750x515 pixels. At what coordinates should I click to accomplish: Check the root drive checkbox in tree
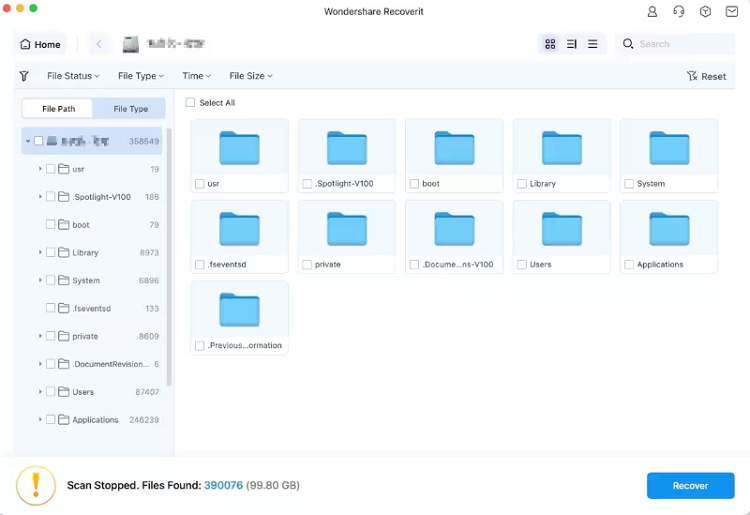point(38,141)
